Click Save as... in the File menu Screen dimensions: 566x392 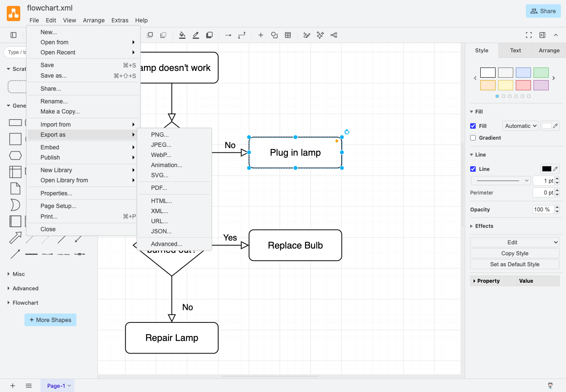84,76
